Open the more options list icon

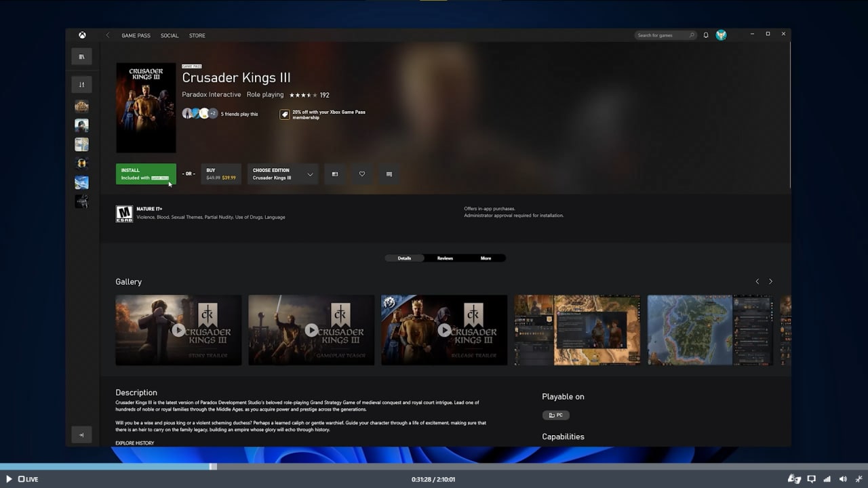(389, 174)
